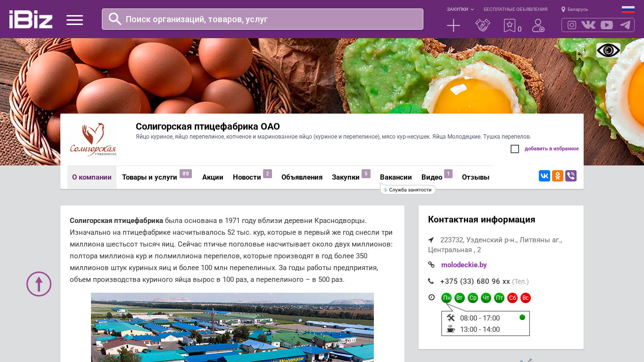Click the 08:00 - 17:00 working hours
The image size is (644, 362).
point(480,318)
